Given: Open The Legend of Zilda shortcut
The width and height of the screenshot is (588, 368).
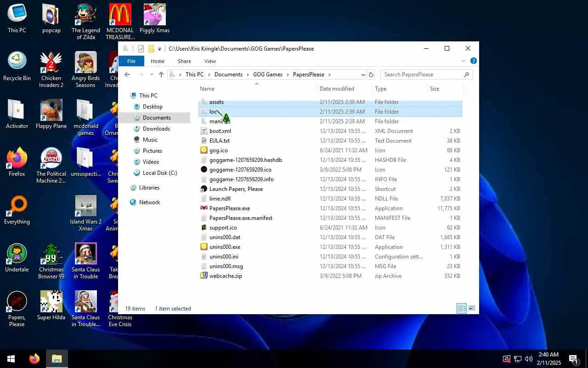Looking at the screenshot, I should [x=85, y=22].
